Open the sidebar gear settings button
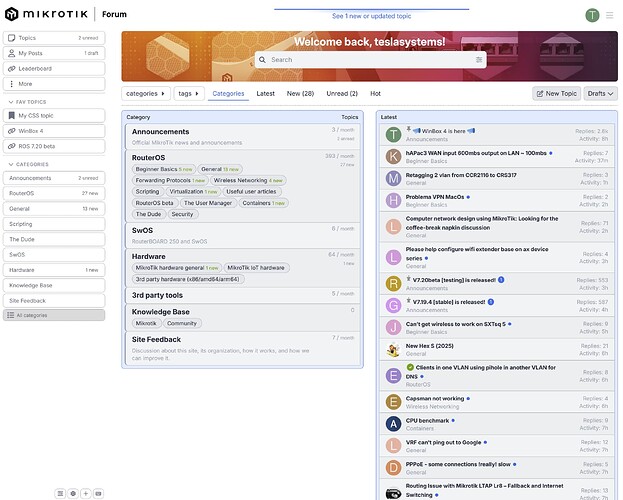Screen dimensions: 623x500 73,493
